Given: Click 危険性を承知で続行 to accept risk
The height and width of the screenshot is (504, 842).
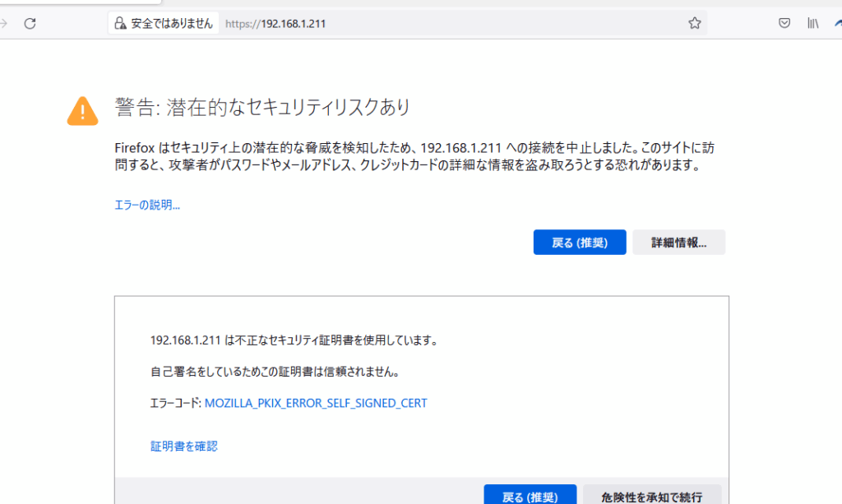Looking at the screenshot, I should pos(651,497).
